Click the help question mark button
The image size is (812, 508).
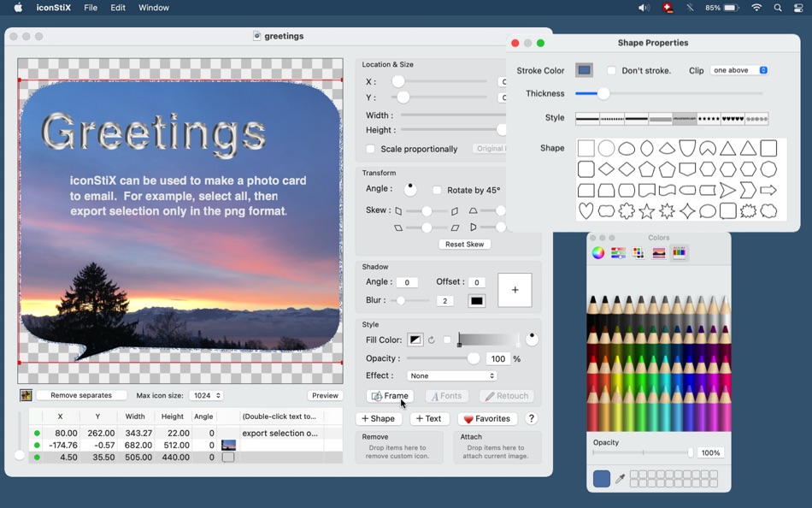(531, 418)
